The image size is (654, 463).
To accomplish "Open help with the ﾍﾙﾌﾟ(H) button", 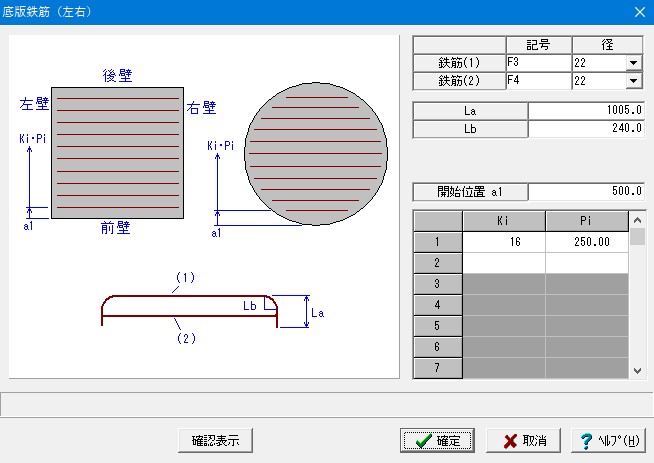I will (x=608, y=440).
